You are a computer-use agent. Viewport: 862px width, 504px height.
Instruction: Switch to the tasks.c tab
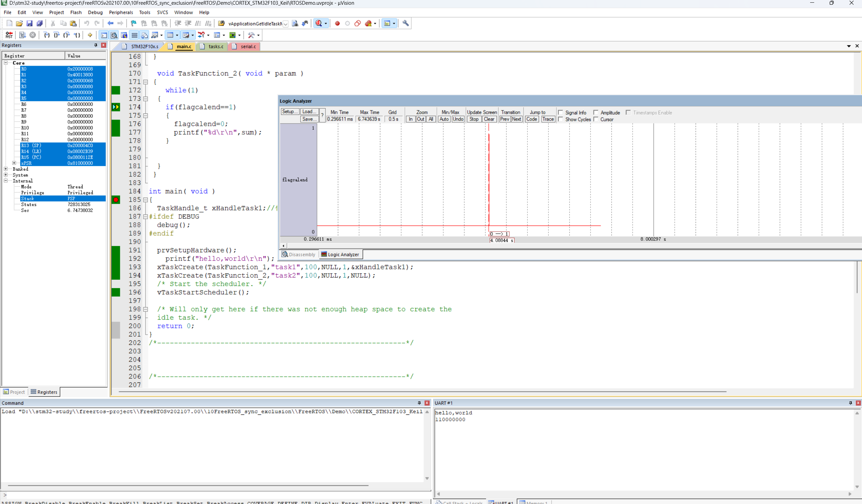click(x=216, y=46)
